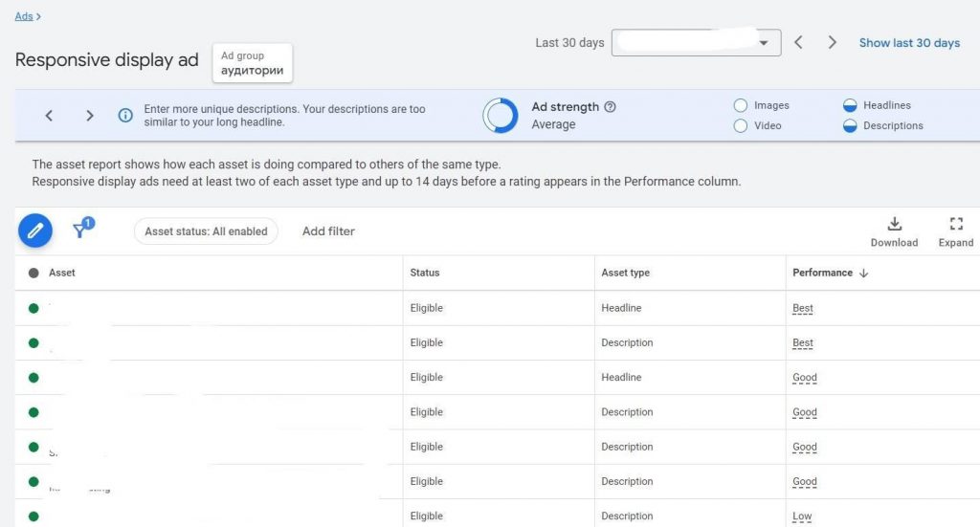Click the Asset type column header
The height and width of the screenshot is (527, 980).
pos(625,273)
